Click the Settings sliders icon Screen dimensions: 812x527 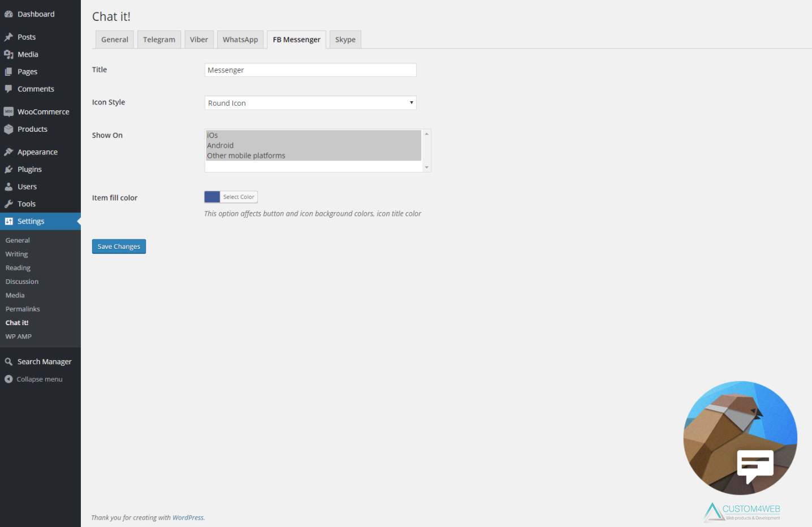[8, 221]
